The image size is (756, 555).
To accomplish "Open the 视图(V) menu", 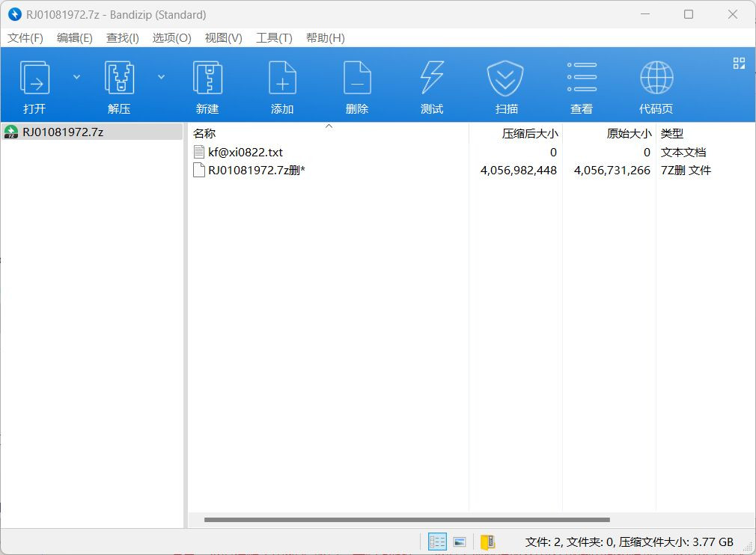I will tap(223, 38).
